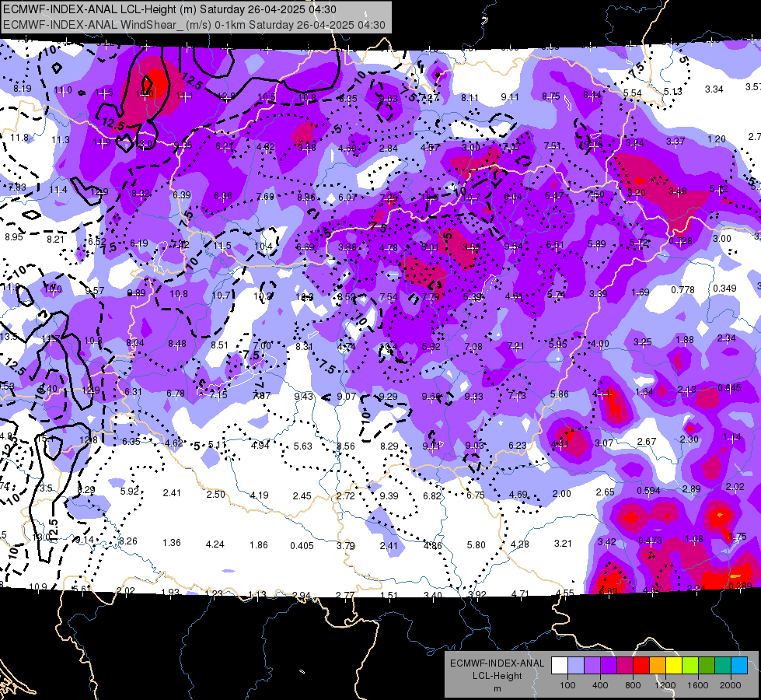Click the dark green legend swatch

tap(707, 665)
